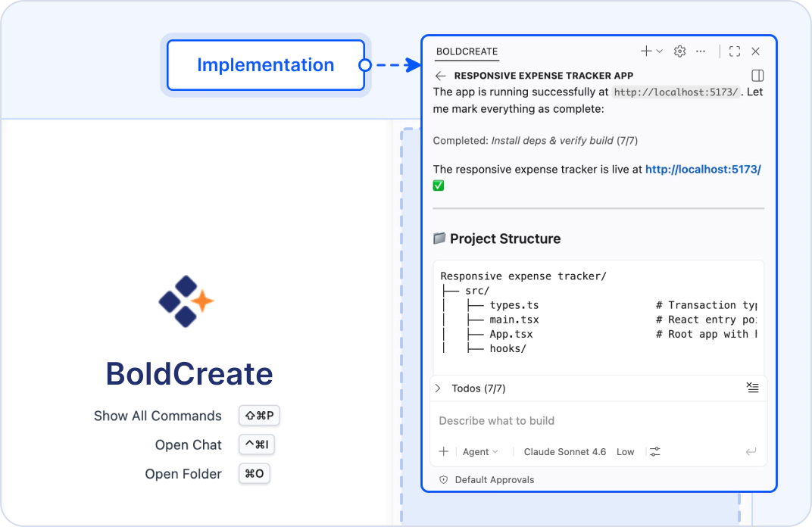Image resolution: width=812 pixels, height=527 pixels.
Task: Close the BoldCreate chat panel
Action: 755,51
